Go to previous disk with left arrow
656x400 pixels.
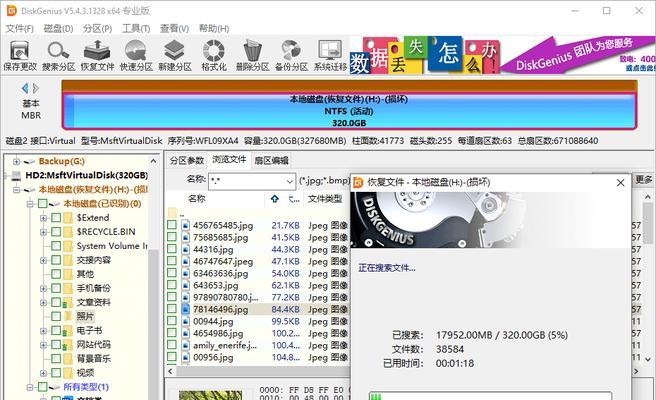(25, 88)
